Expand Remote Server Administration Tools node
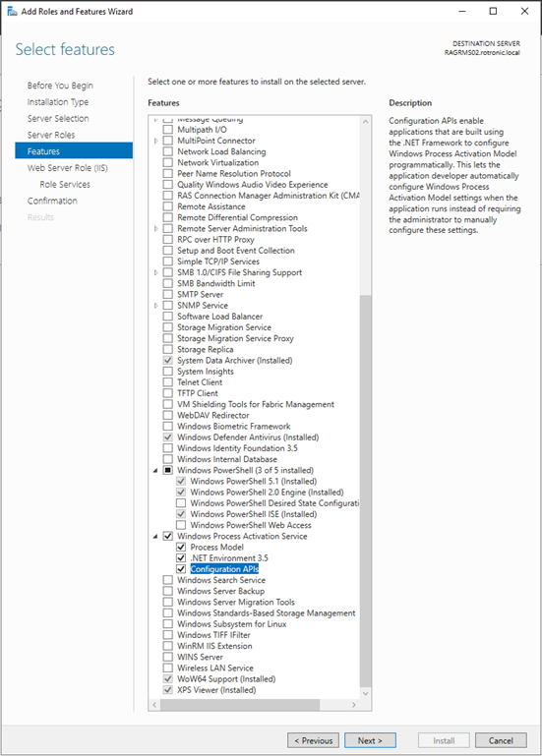This screenshot has width=542, height=756. coord(155,228)
